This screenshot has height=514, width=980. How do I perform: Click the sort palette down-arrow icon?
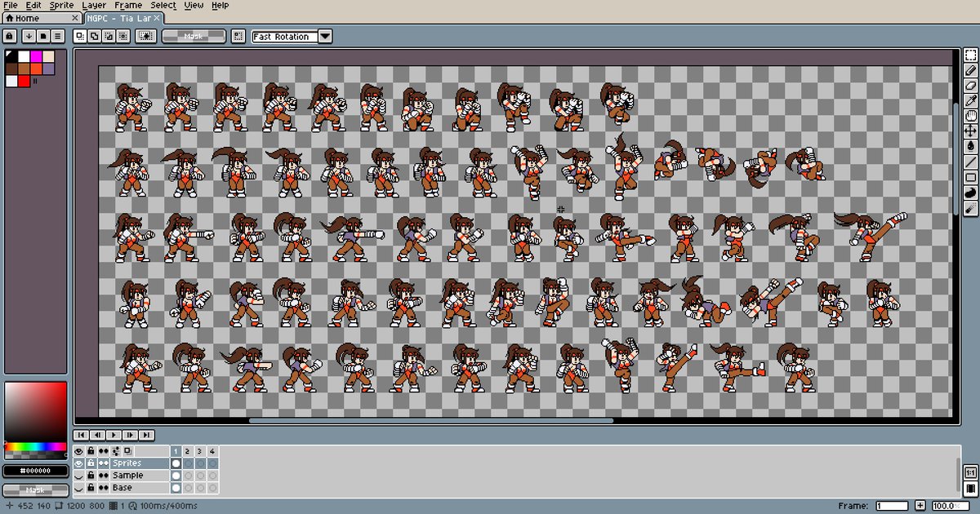click(29, 36)
